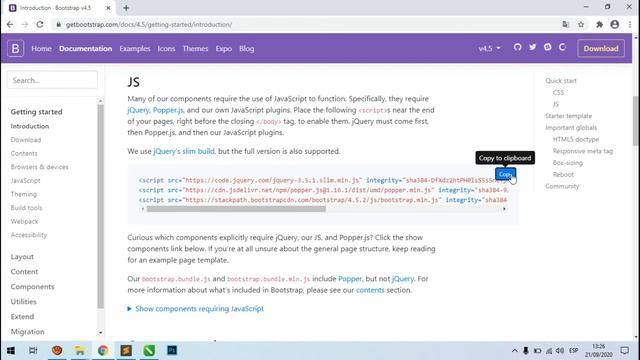This screenshot has width=640, height=360.
Task: Click the network icon in system tray
Action: tap(549, 351)
